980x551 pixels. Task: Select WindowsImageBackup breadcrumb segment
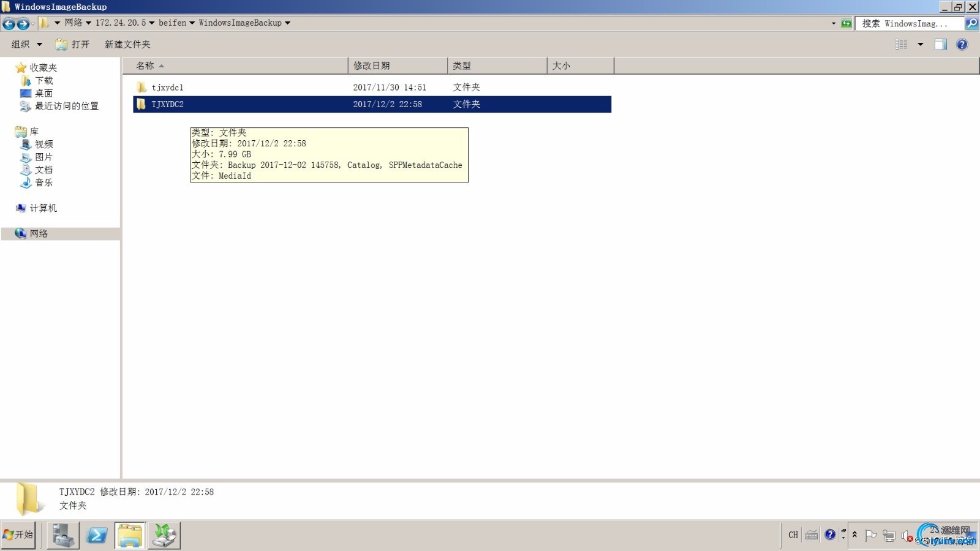tap(240, 23)
